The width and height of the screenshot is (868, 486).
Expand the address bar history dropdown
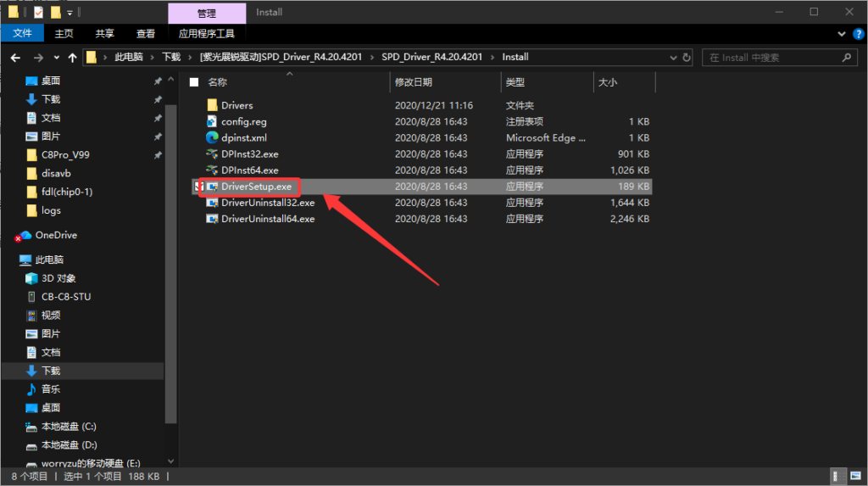coord(673,57)
